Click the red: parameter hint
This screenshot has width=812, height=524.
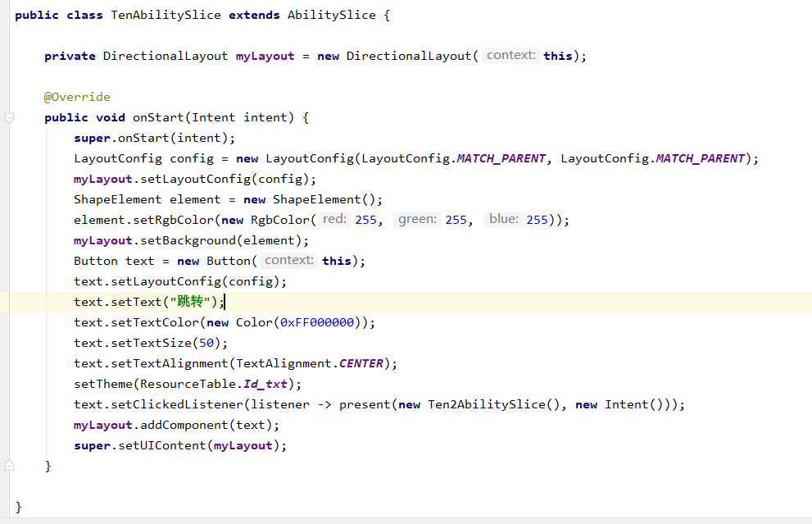coord(334,219)
